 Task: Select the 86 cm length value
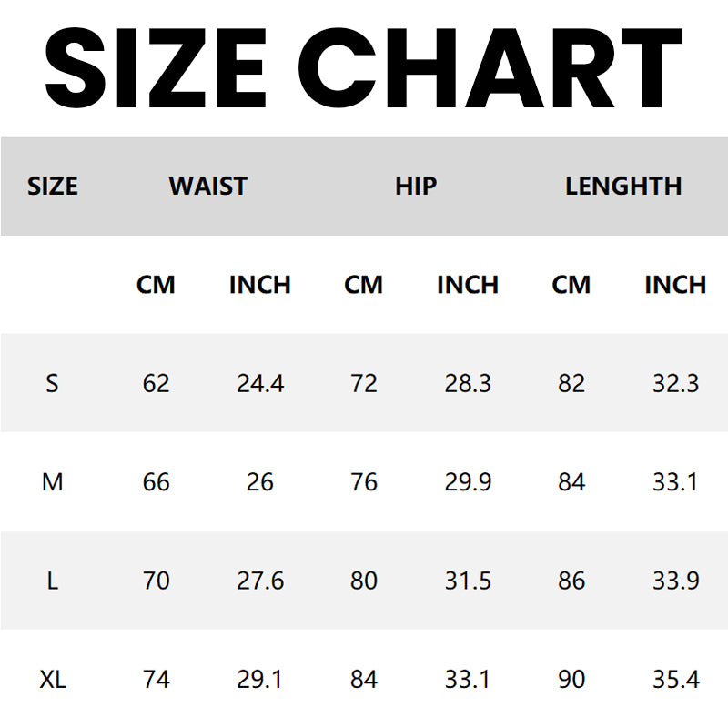click(x=571, y=580)
